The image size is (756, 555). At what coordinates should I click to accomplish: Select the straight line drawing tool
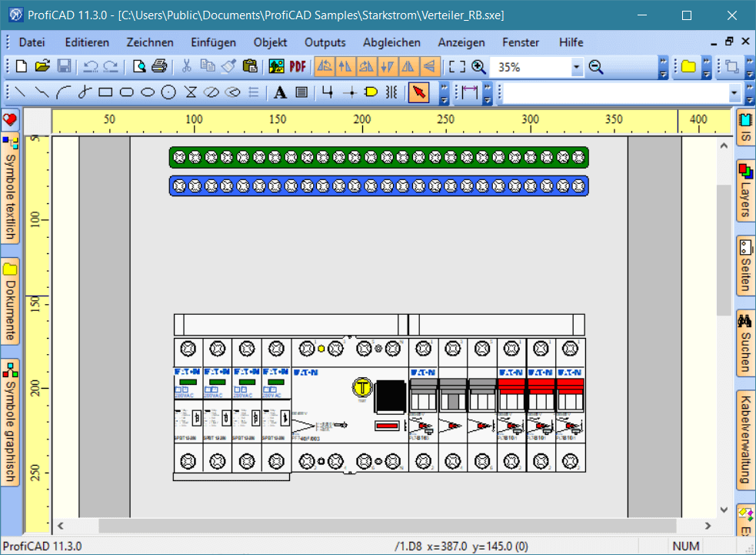click(x=20, y=92)
